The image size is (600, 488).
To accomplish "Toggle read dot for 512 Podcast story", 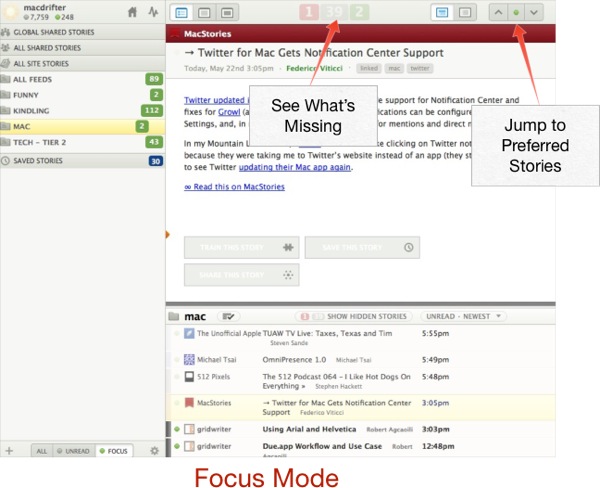I will 177,377.
